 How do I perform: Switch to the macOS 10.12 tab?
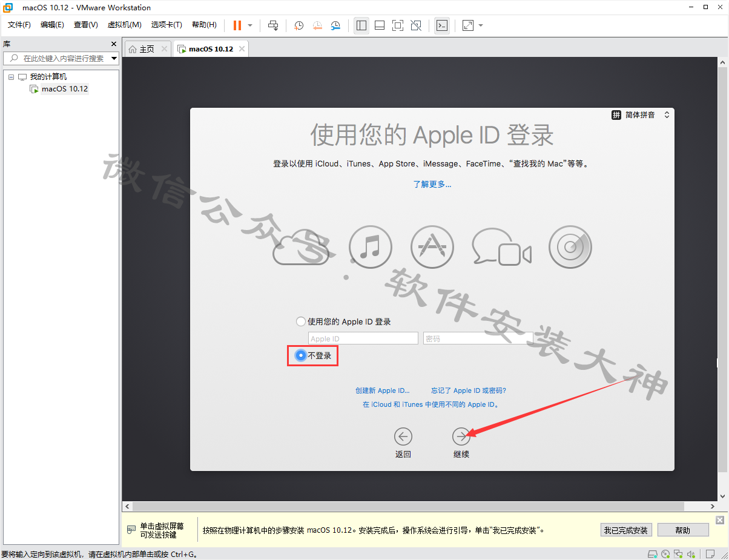pyautogui.click(x=211, y=49)
